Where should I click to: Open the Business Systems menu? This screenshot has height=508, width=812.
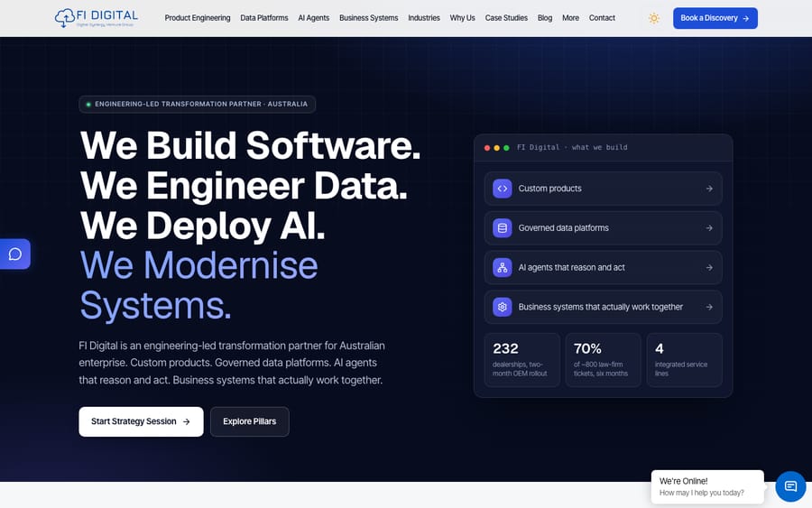pyautogui.click(x=369, y=18)
